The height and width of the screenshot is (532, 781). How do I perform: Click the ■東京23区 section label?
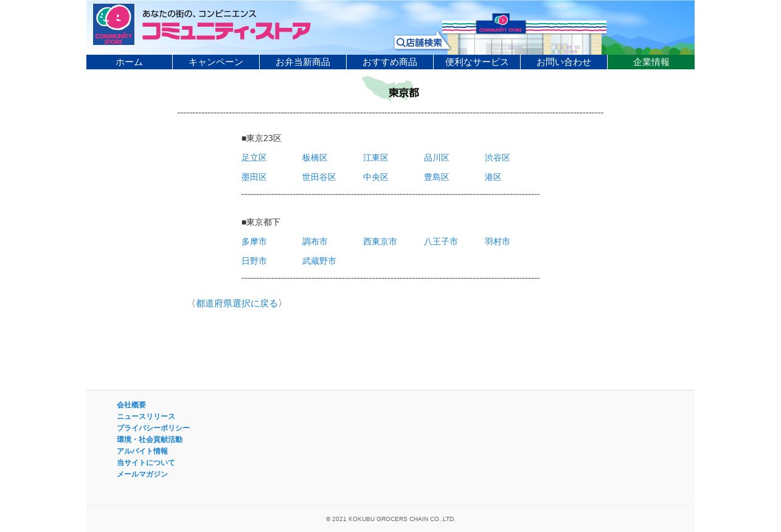click(262, 138)
